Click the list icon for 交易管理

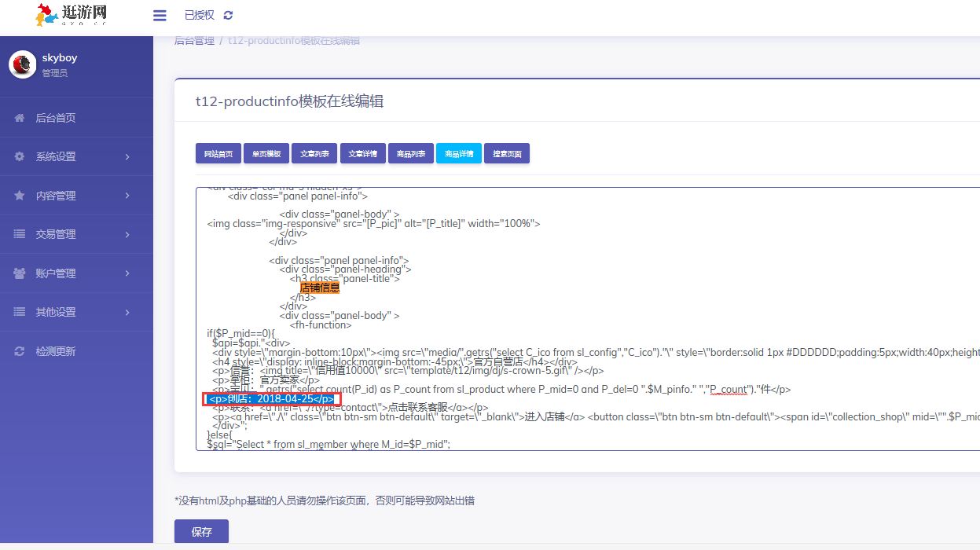20,234
